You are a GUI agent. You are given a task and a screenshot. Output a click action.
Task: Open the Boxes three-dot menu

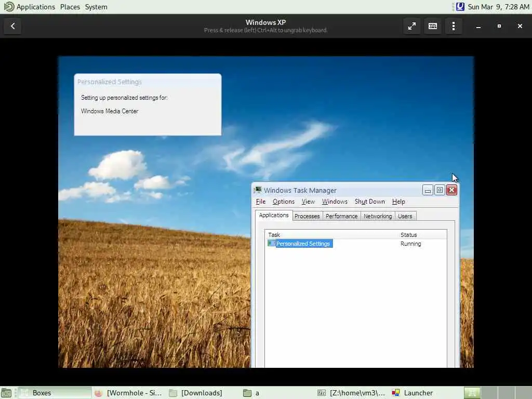pyautogui.click(x=454, y=26)
